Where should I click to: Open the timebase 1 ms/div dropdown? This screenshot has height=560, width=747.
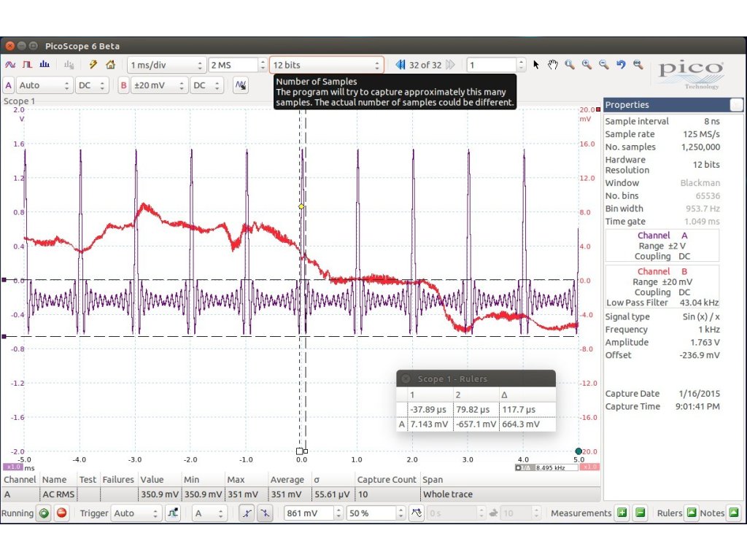(166, 65)
